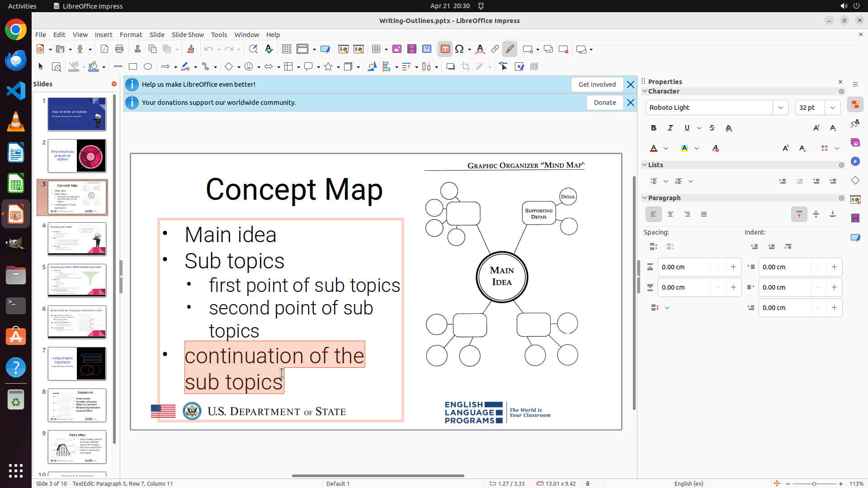
Task: Open the 32 pt font size dropdown
Action: coord(833,108)
